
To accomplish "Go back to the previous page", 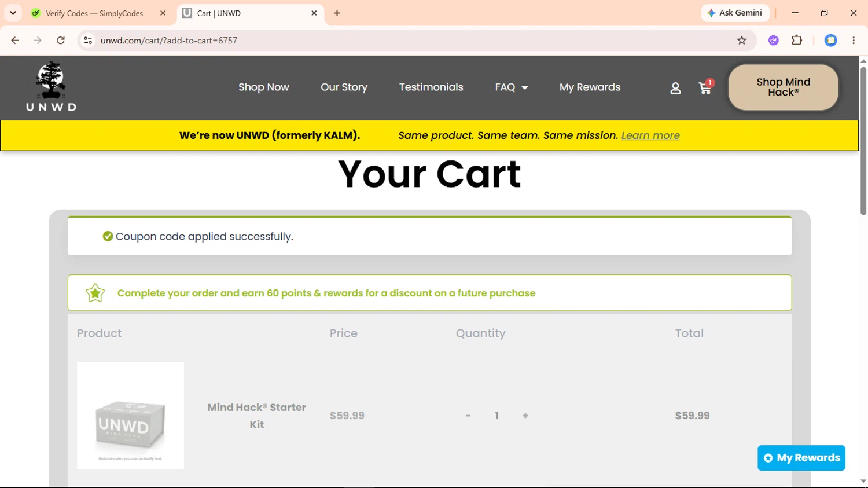I will (x=15, y=41).
